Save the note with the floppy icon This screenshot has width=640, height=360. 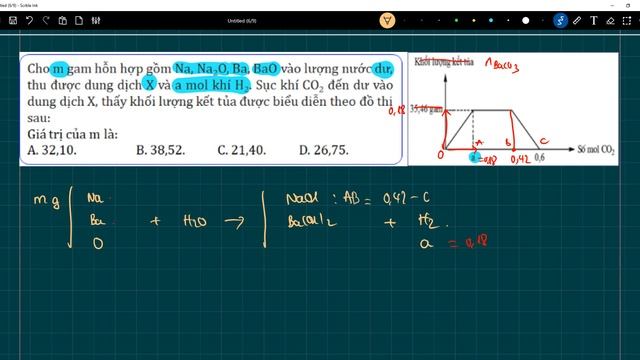[x=13, y=20]
